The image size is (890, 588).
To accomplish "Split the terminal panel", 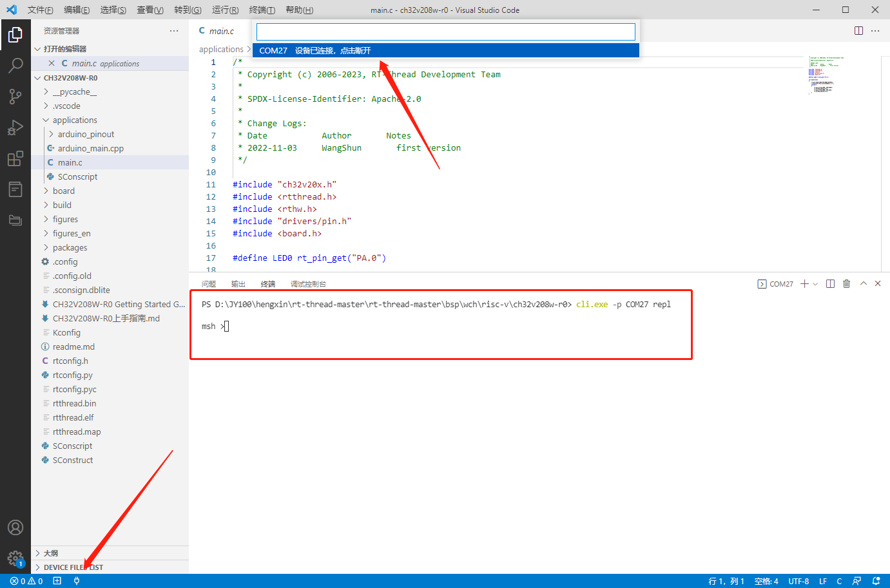I will pyautogui.click(x=831, y=284).
